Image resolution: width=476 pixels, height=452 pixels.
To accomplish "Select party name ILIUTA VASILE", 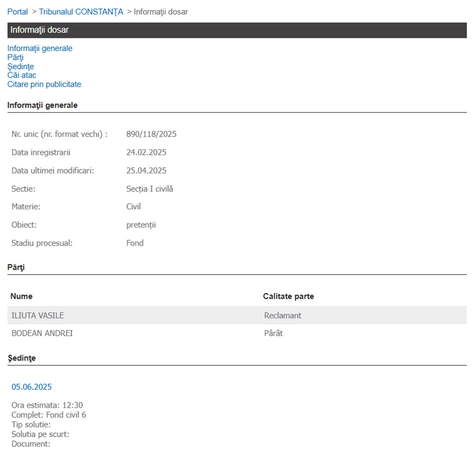I will [x=38, y=316].
